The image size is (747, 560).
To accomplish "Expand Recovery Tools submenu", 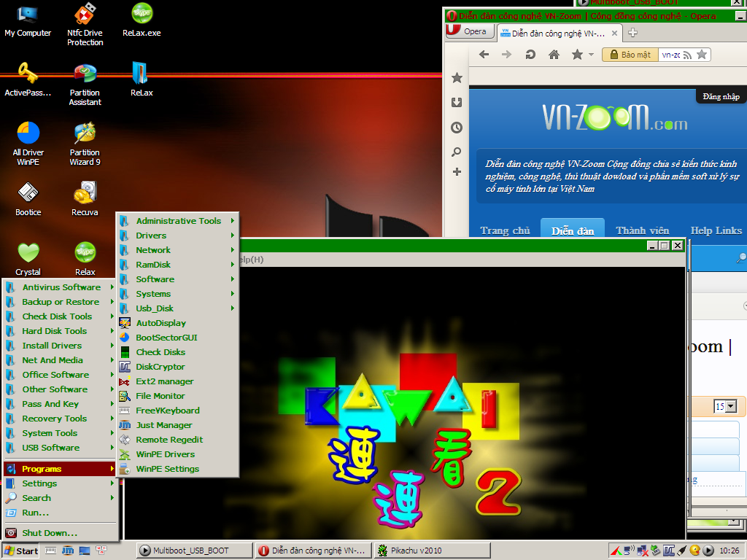I will [60, 419].
